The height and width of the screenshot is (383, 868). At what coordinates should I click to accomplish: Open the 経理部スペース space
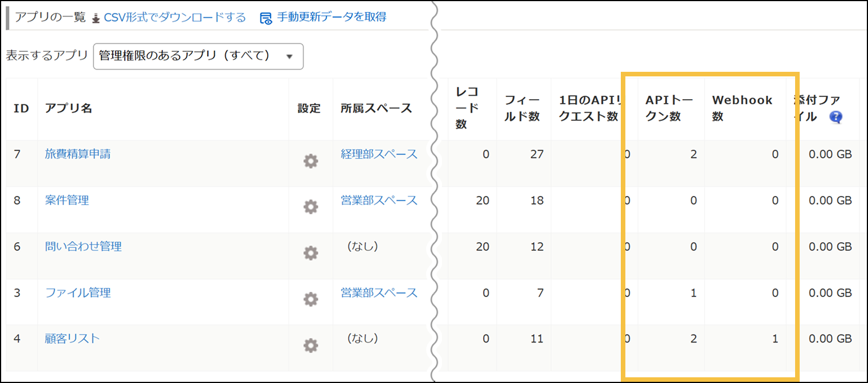(379, 154)
